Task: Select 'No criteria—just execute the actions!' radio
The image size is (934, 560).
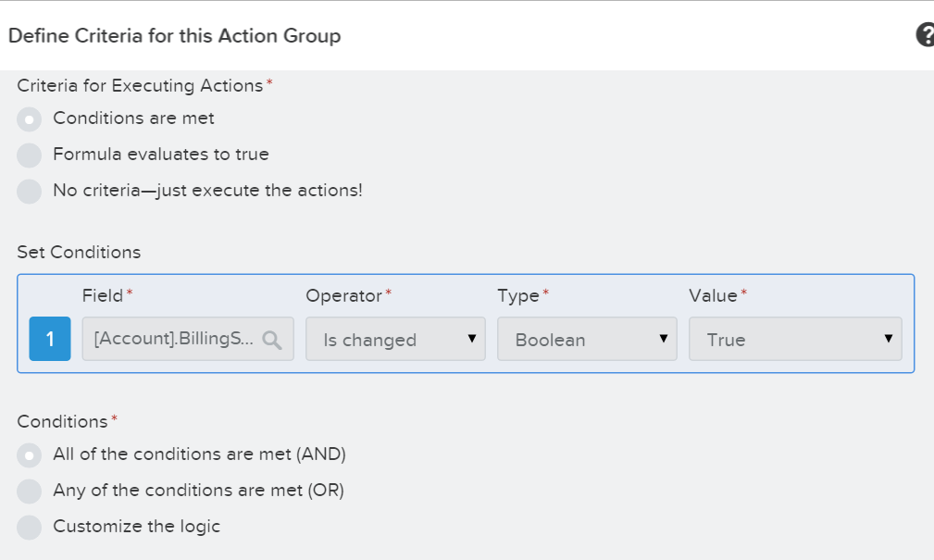Action: pos(30,191)
